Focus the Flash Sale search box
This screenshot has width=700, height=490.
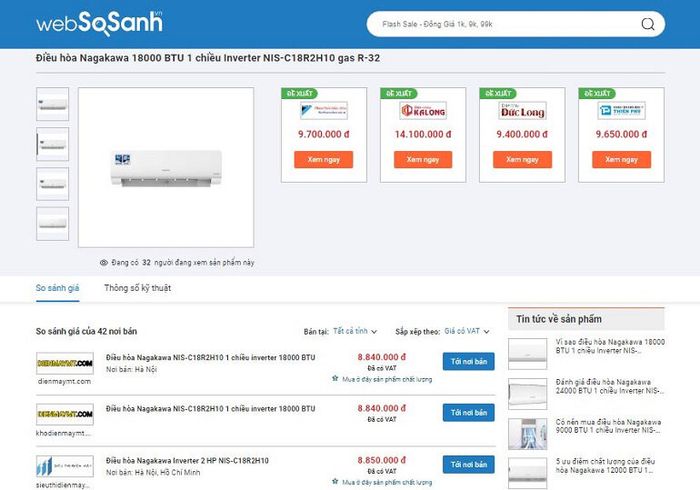point(516,24)
